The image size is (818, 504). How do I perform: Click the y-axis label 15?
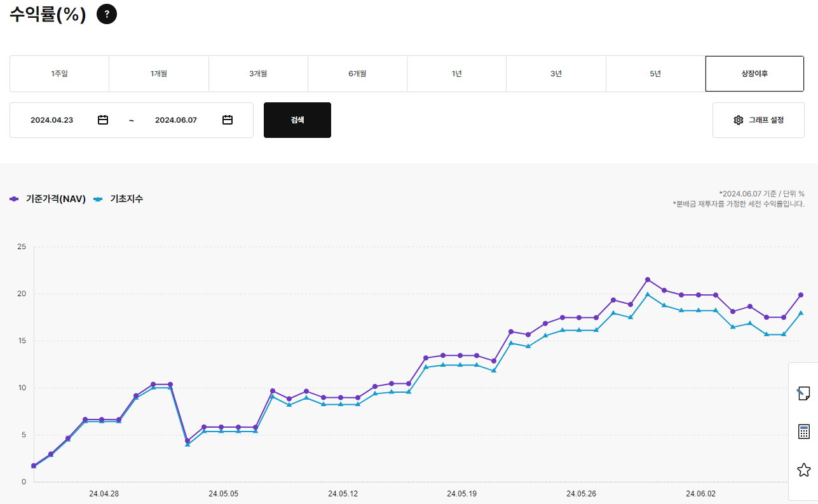(x=22, y=341)
